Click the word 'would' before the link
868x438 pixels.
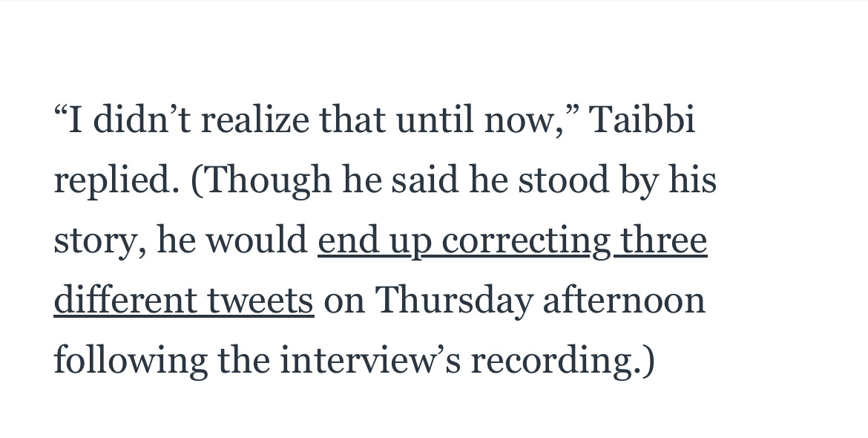pyautogui.click(x=257, y=241)
